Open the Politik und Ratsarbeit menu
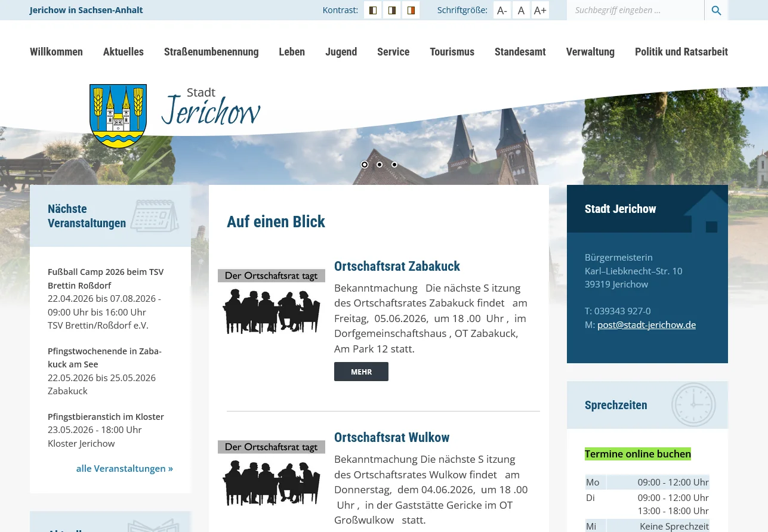768x532 pixels. tap(681, 52)
